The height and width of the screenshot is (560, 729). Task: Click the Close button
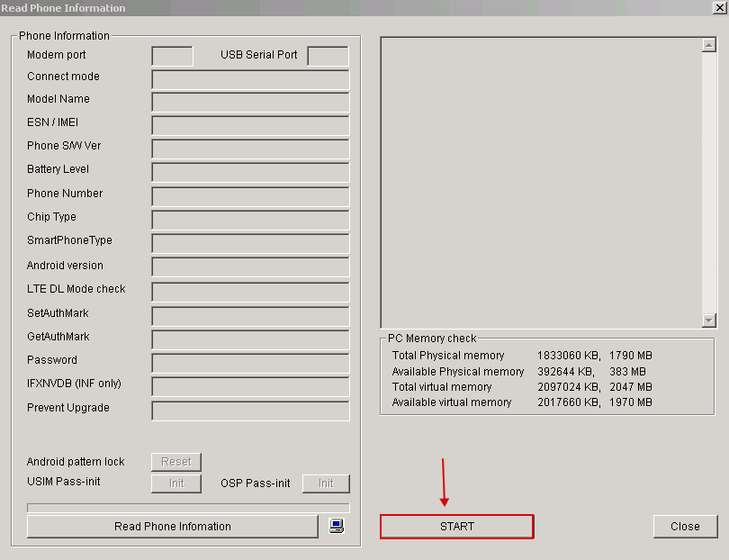coord(685,527)
